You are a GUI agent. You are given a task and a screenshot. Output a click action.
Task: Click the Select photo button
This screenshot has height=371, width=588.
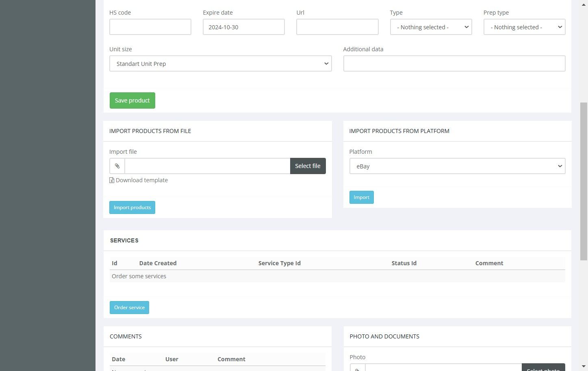click(543, 368)
